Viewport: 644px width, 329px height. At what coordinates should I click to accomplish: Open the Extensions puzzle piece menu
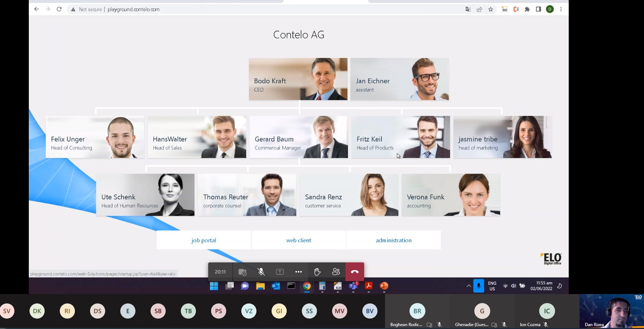(x=527, y=9)
